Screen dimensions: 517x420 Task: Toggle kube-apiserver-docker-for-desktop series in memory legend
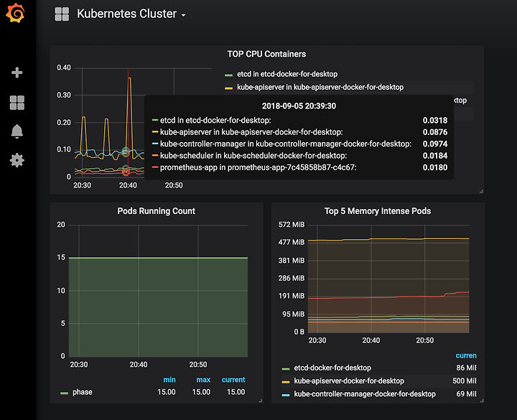coord(349,381)
